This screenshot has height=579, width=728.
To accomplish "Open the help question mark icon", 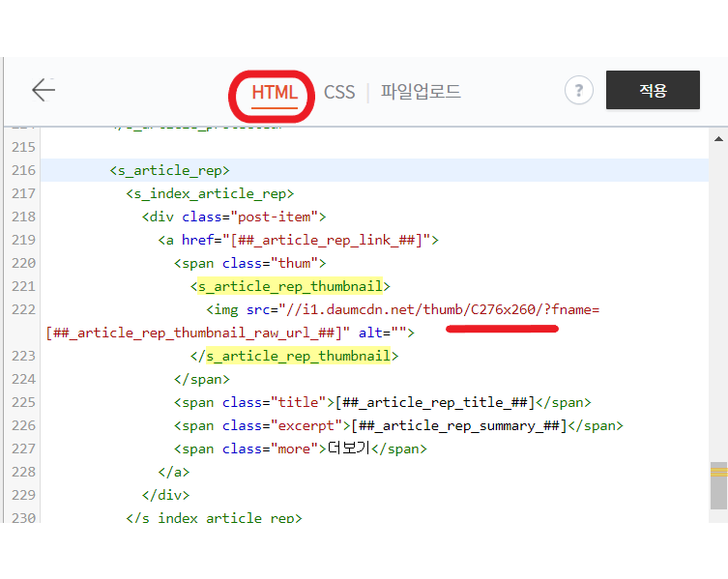I will 578,90.
